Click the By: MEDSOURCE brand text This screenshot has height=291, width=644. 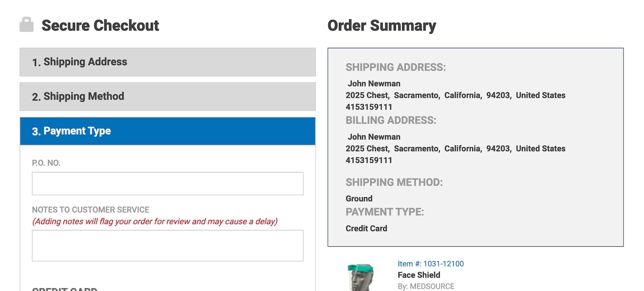pyautogui.click(x=426, y=286)
